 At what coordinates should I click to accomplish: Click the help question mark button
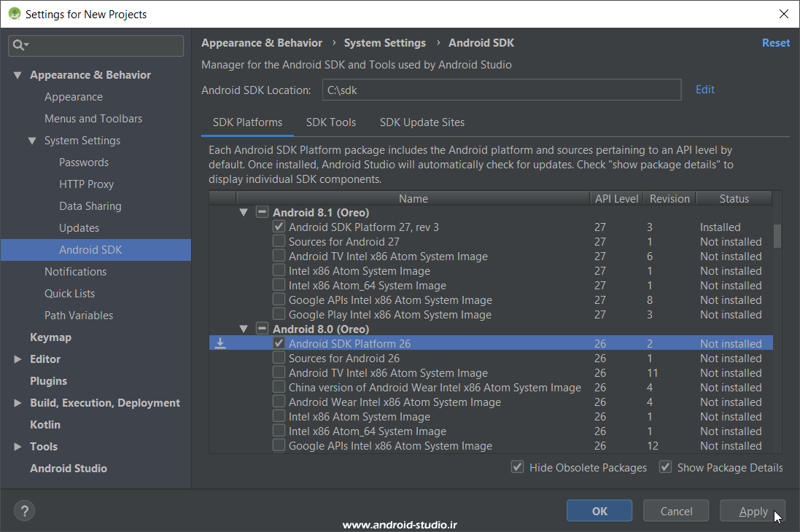click(25, 511)
